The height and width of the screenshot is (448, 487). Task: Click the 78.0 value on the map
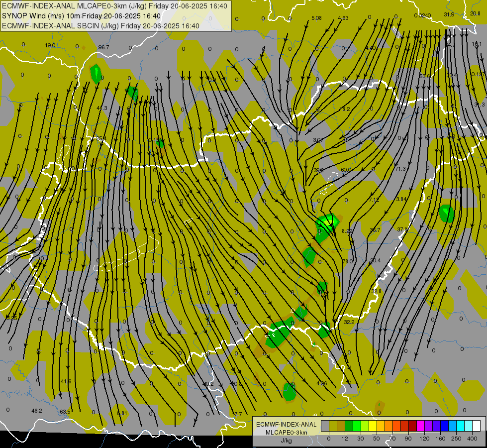tap(348, 261)
